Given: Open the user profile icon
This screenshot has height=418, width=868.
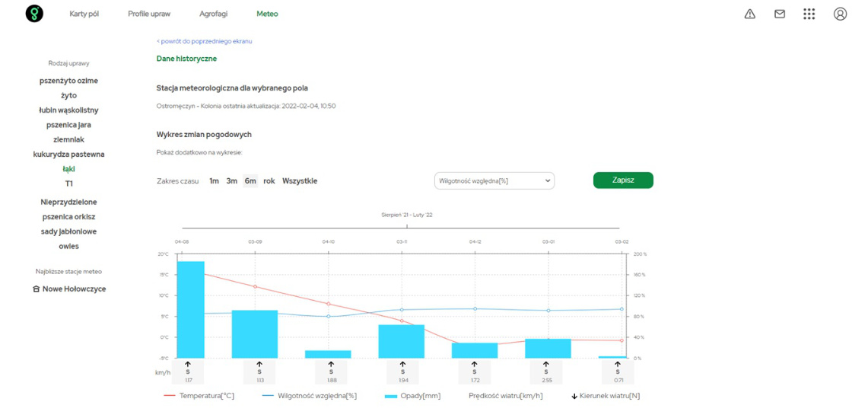Looking at the screenshot, I should tap(840, 14).
